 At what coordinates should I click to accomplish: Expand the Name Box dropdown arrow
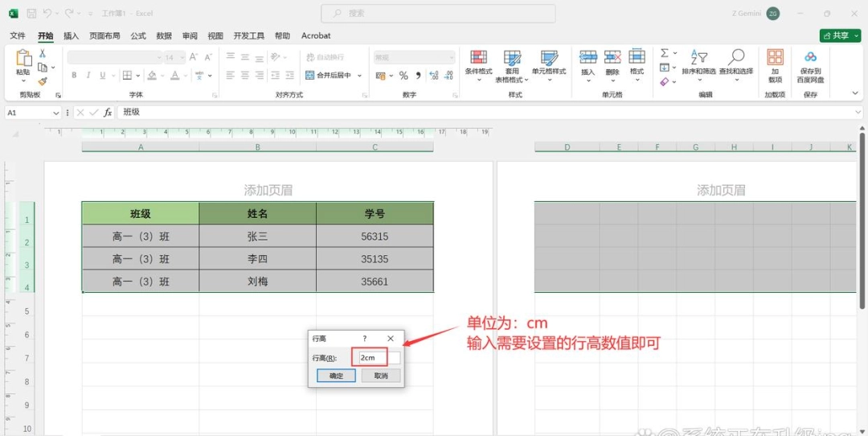[55, 113]
